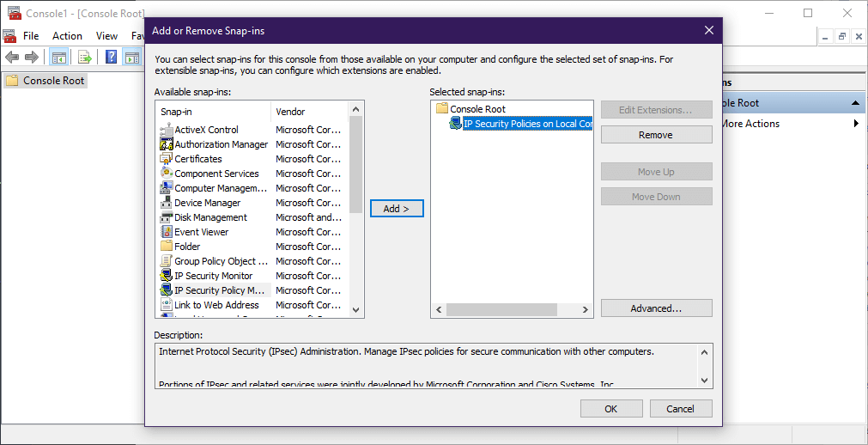Click the IP Security Monitor icon
This screenshot has width=868, height=445.
click(x=167, y=276)
